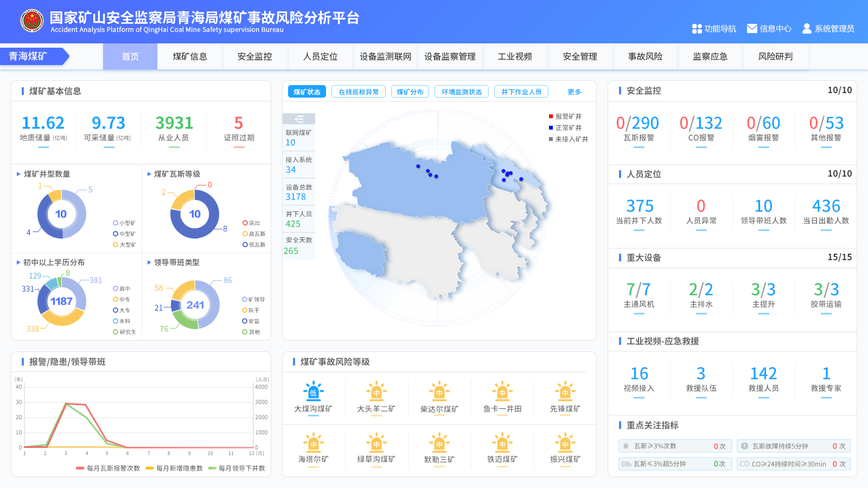This screenshot has width=868, height=488.
Task: Click the 瓦斯≥3%次数 indicator field
Action: [675, 446]
